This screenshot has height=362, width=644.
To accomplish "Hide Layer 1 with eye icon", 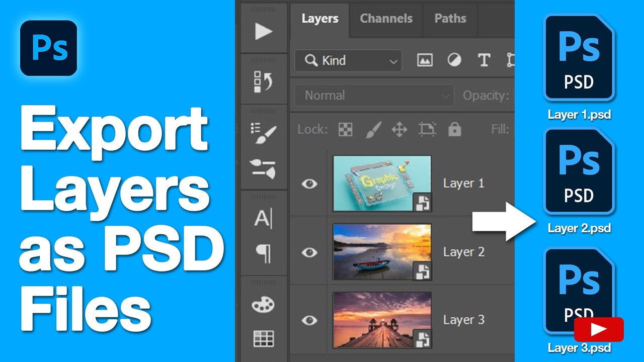I will pos(309,184).
